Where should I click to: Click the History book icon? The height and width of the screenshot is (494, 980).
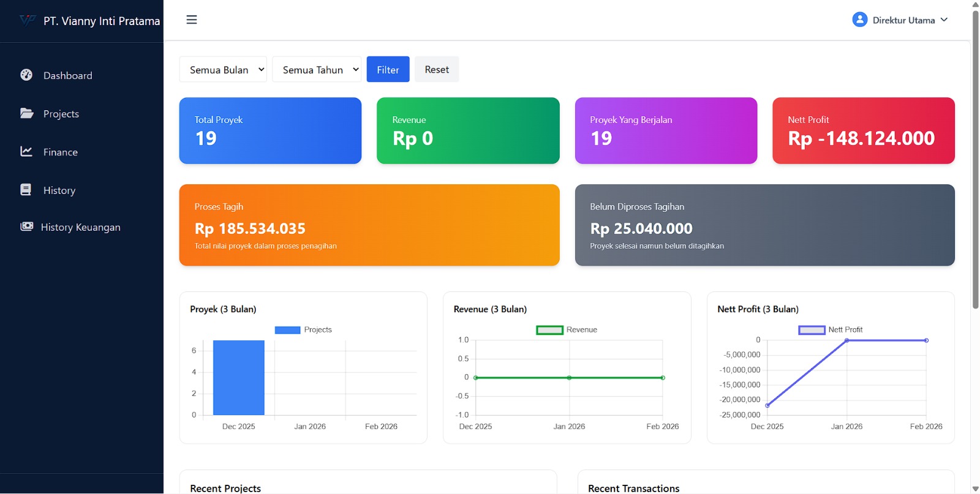click(26, 190)
